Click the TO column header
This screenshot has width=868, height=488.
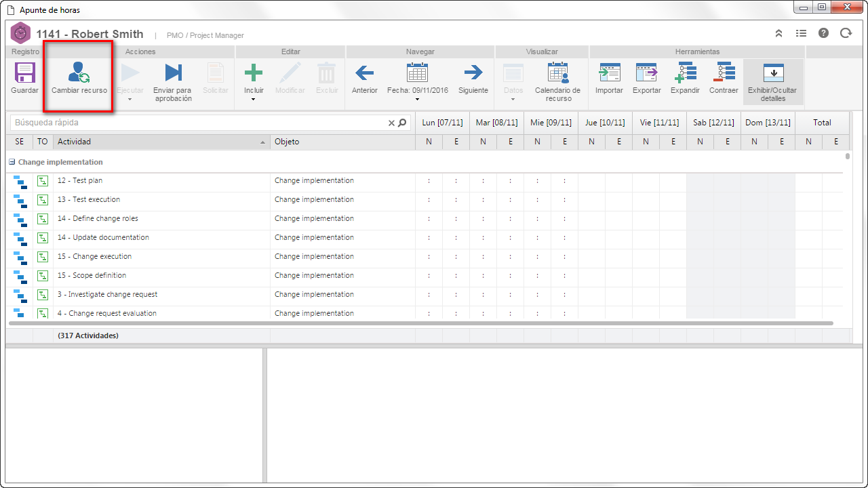point(43,142)
